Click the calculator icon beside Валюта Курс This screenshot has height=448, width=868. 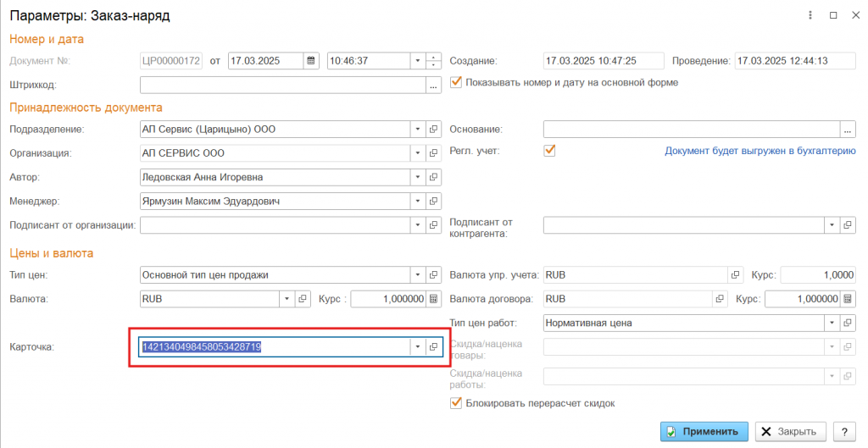[x=433, y=299]
